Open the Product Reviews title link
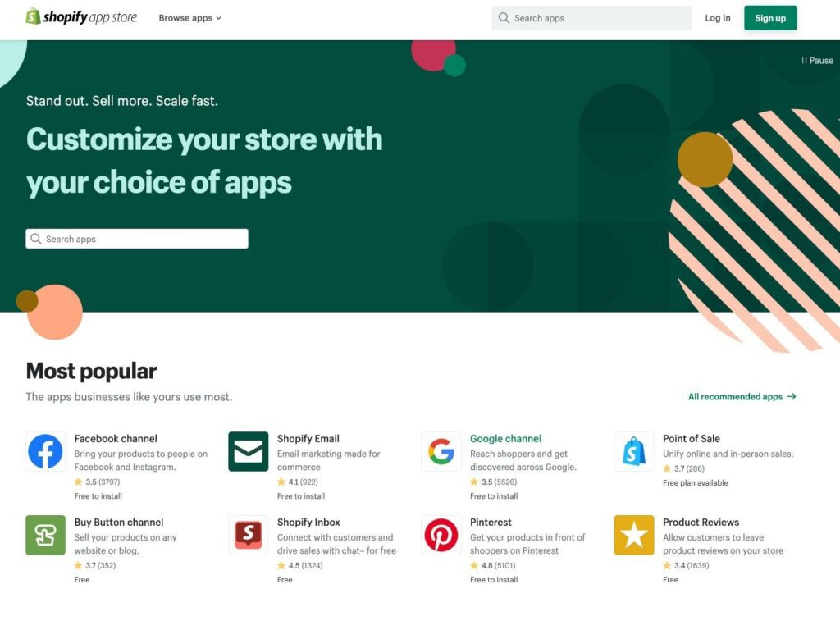840x630 pixels. pos(701,522)
